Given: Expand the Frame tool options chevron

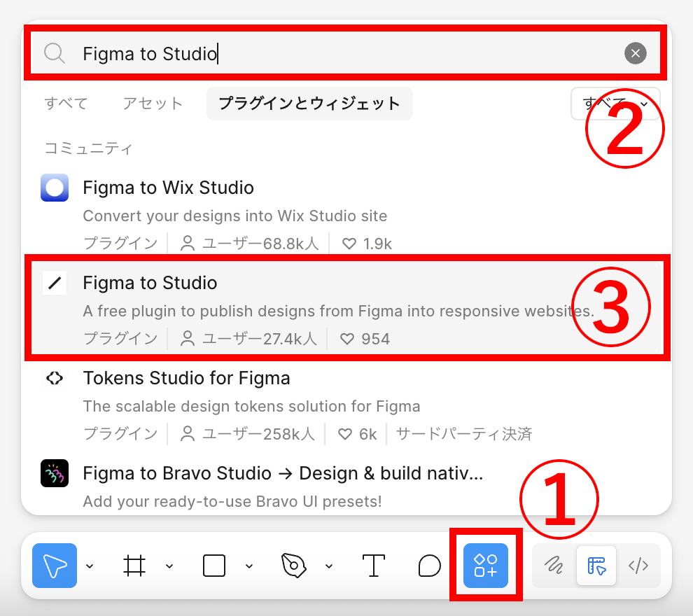Looking at the screenshot, I should tap(169, 566).
